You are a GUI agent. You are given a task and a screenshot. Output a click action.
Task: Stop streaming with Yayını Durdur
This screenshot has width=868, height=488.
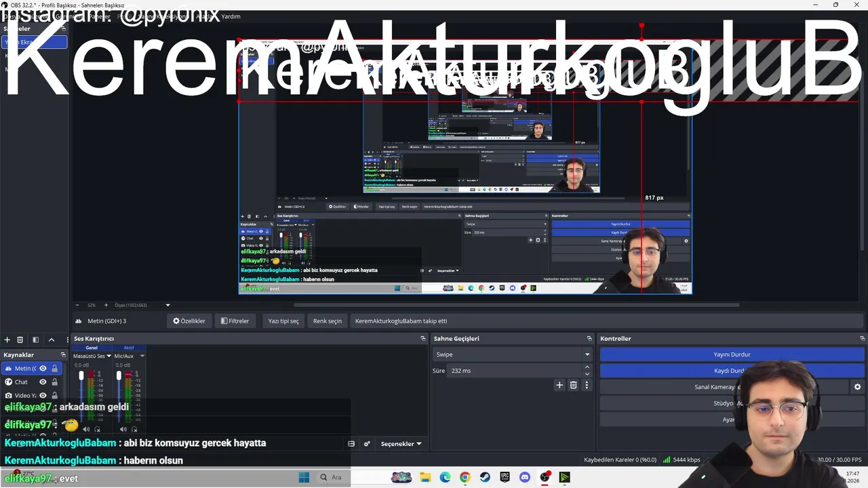click(x=732, y=354)
